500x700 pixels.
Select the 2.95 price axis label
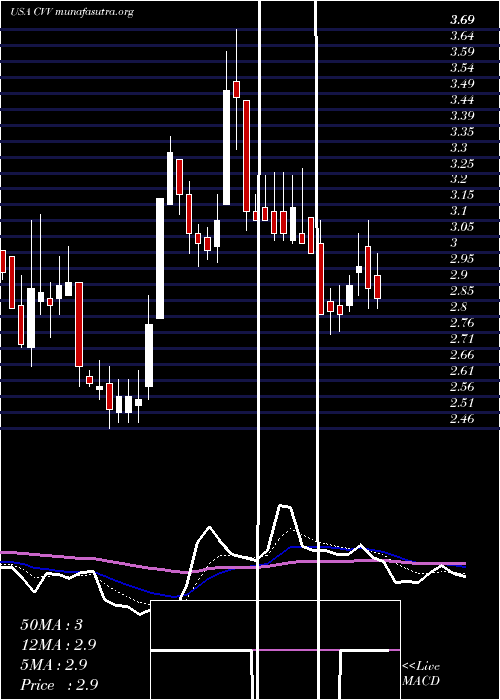coord(462,259)
